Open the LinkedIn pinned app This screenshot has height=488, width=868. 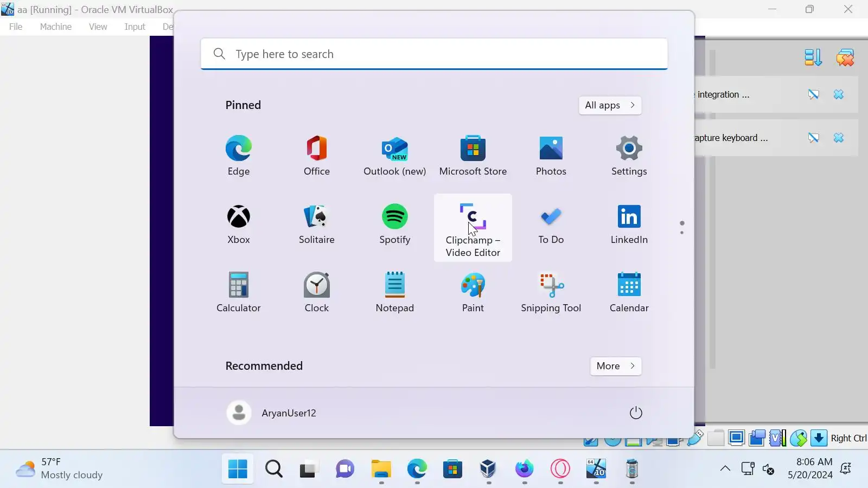629,224
